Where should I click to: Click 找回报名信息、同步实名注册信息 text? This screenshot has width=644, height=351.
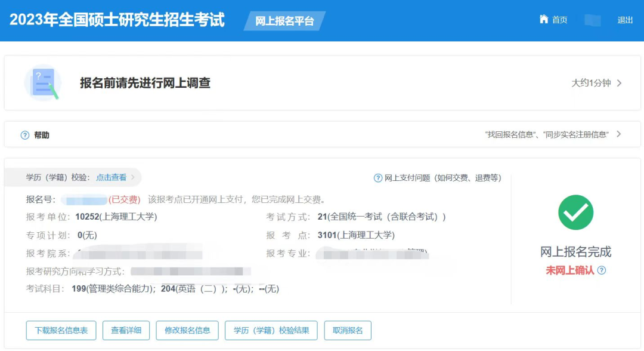point(547,135)
